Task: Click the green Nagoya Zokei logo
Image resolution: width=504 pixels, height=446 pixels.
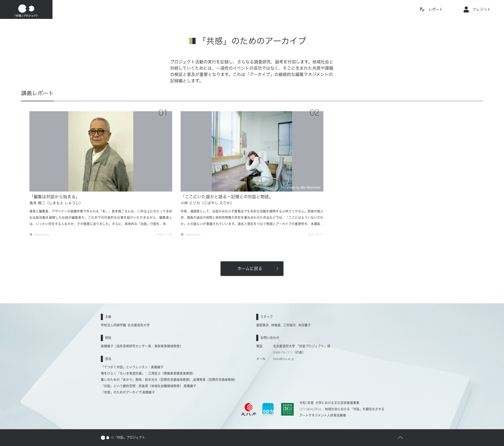Action: point(287,409)
